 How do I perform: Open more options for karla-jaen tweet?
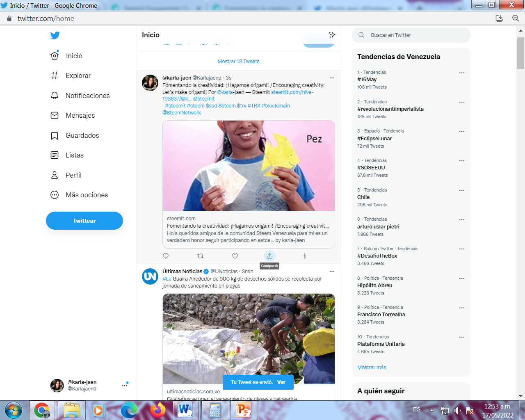tap(332, 78)
